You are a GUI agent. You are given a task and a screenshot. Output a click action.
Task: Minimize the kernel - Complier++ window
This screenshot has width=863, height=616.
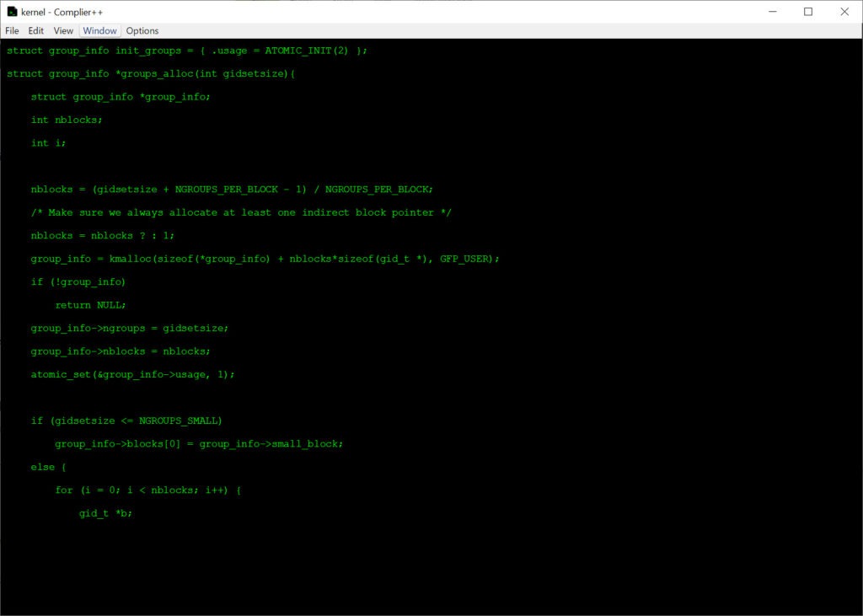(773, 12)
